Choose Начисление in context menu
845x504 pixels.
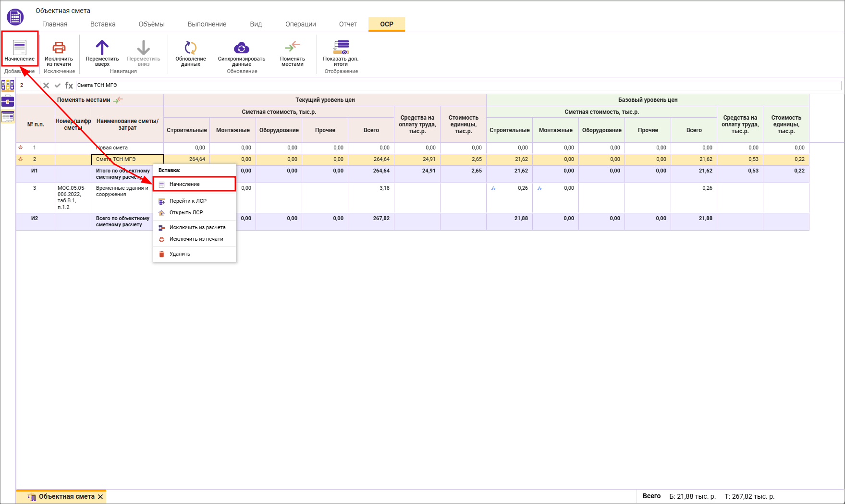click(184, 184)
